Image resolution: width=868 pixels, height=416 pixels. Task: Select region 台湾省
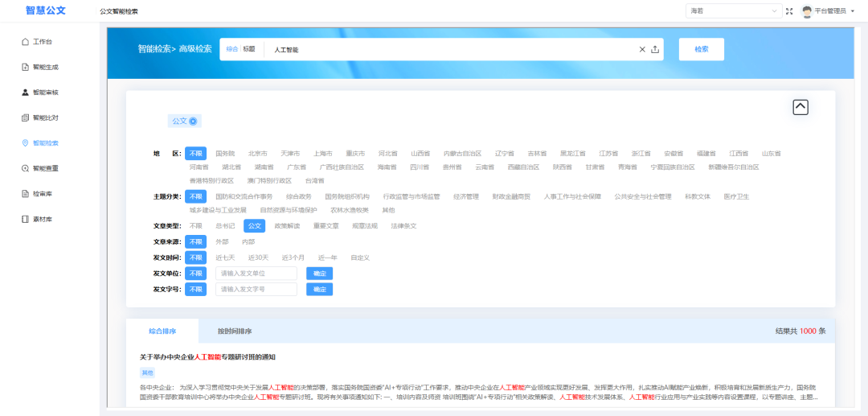314,180
